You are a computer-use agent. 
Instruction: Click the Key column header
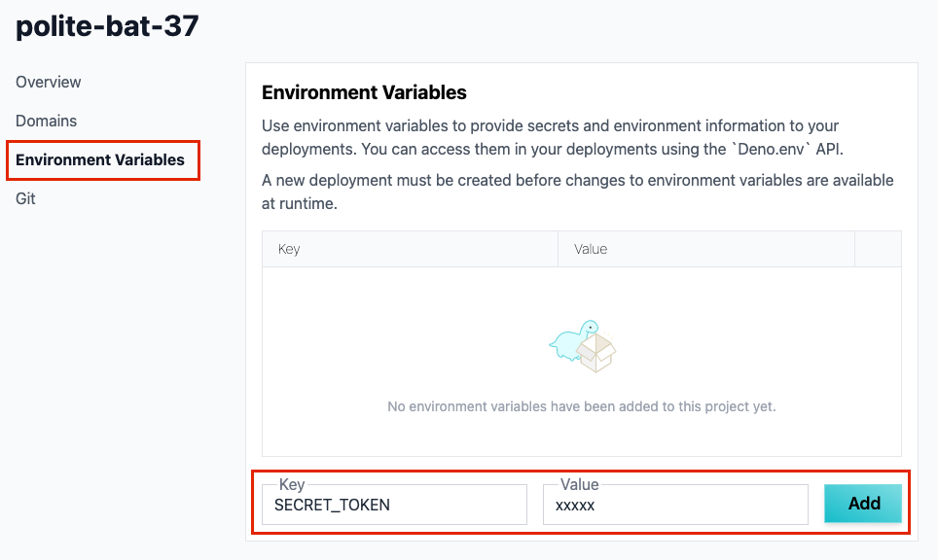pos(410,249)
